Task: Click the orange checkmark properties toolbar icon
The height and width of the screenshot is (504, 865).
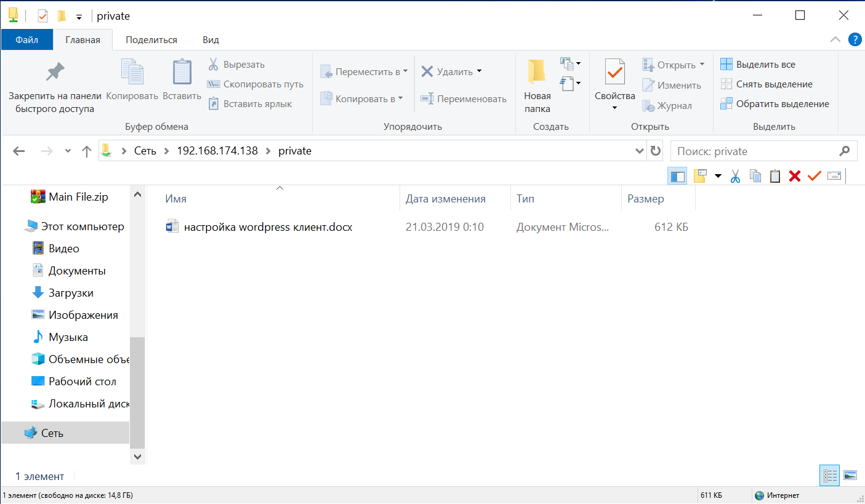Action: [x=815, y=176]
